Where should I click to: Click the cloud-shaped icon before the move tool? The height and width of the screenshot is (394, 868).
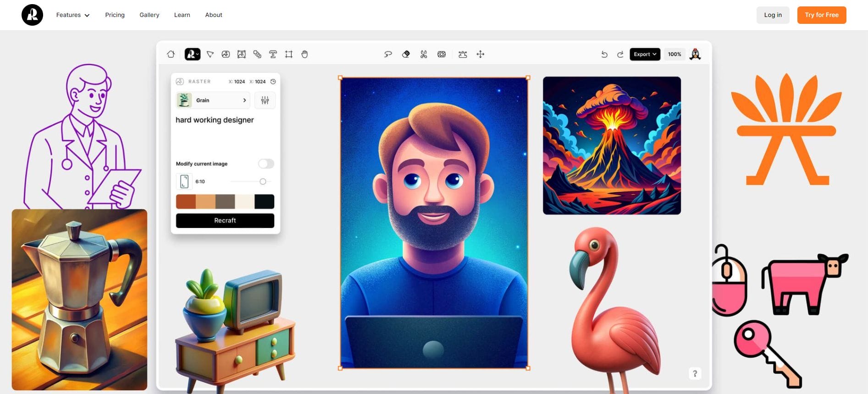[463, 54]
